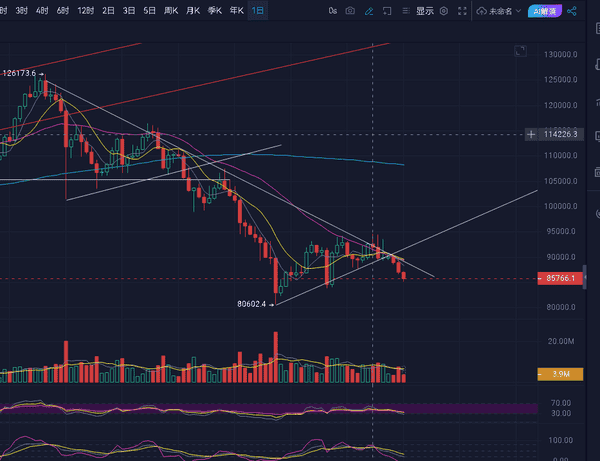
Task: Choose the 4时 timeframe
Action: pos(41,11)
